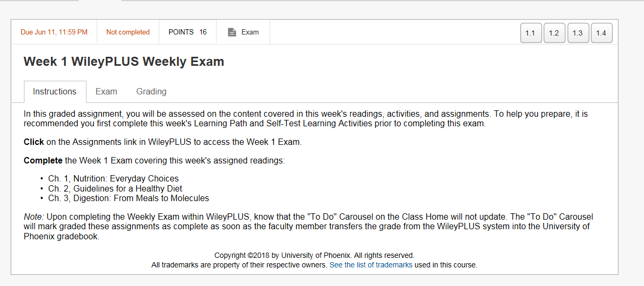Screen dimensions: 644x286
Task: Click the 'Not completed' status
Action: coord(128,32)
